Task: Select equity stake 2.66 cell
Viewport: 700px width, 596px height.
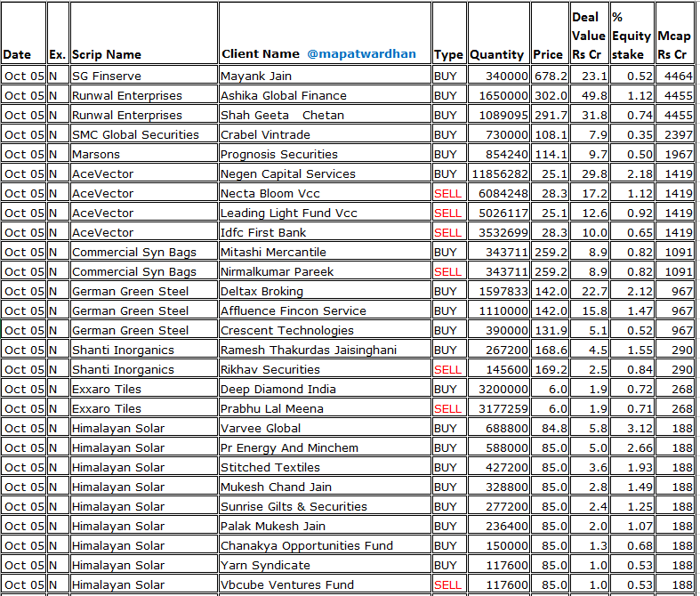Action: [x=632, y=448]
